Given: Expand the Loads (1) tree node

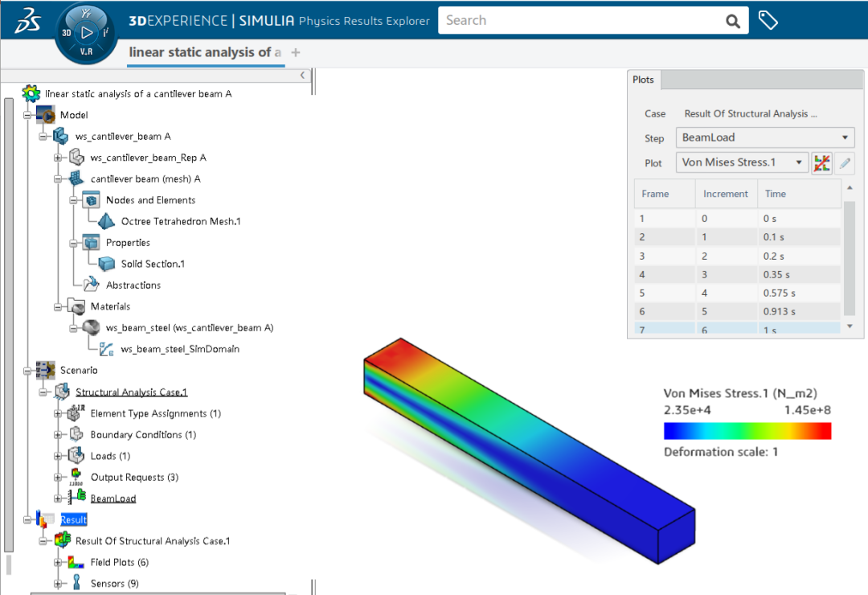Looking at the screenshot, I should pos(58,456).
